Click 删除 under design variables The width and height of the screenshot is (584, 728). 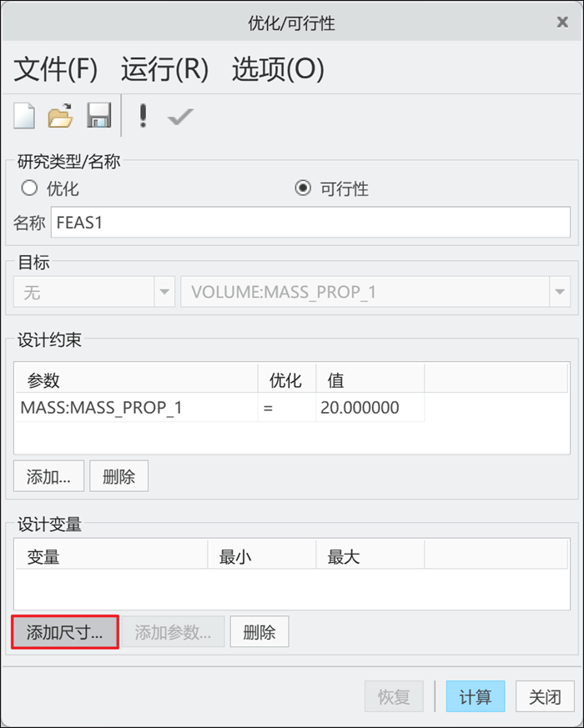[x=259, y=631]
